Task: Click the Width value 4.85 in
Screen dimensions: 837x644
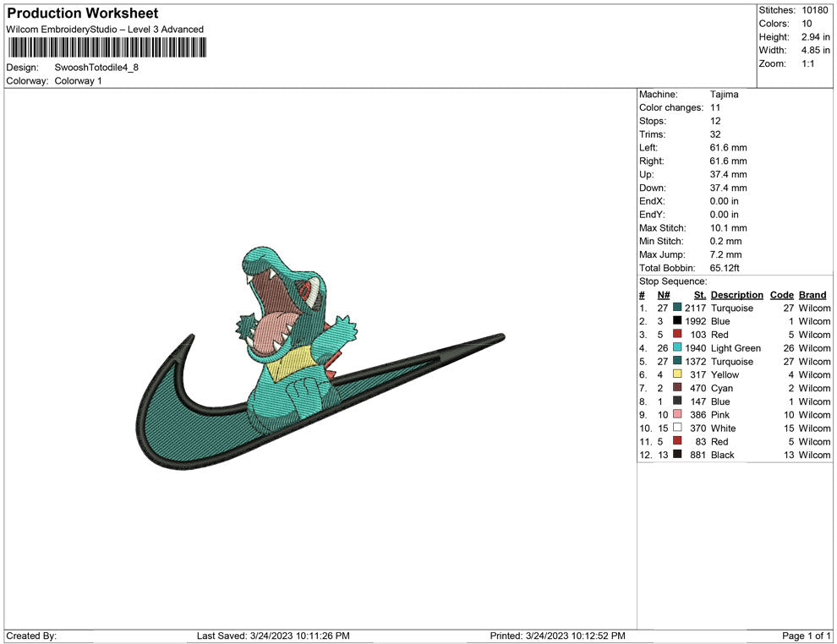Action: click(816, 50)
